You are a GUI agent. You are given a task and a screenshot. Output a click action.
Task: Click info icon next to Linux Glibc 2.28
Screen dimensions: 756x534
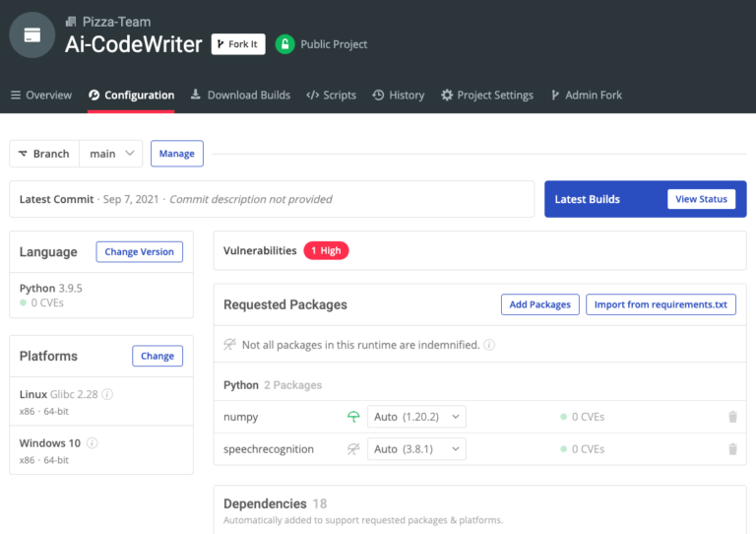pos(107,395)
